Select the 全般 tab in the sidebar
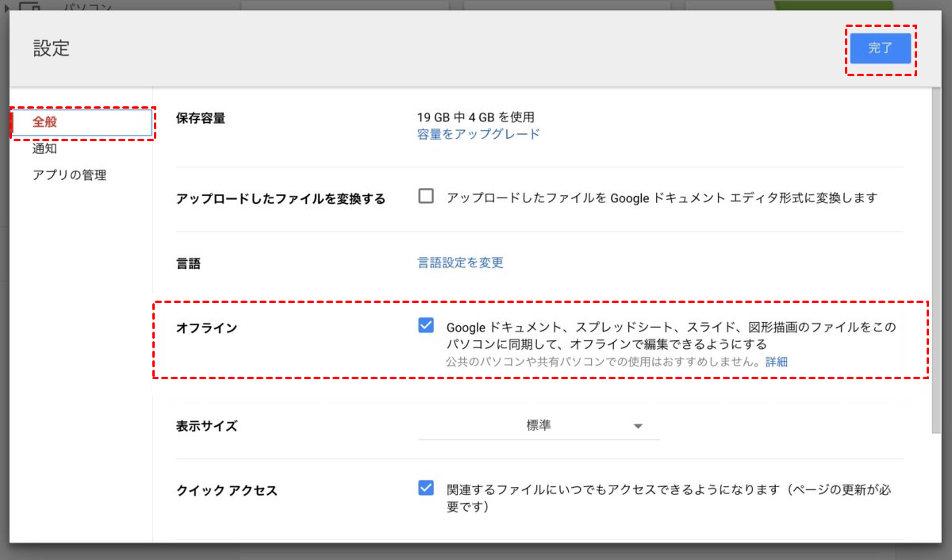 coord(45,122)
